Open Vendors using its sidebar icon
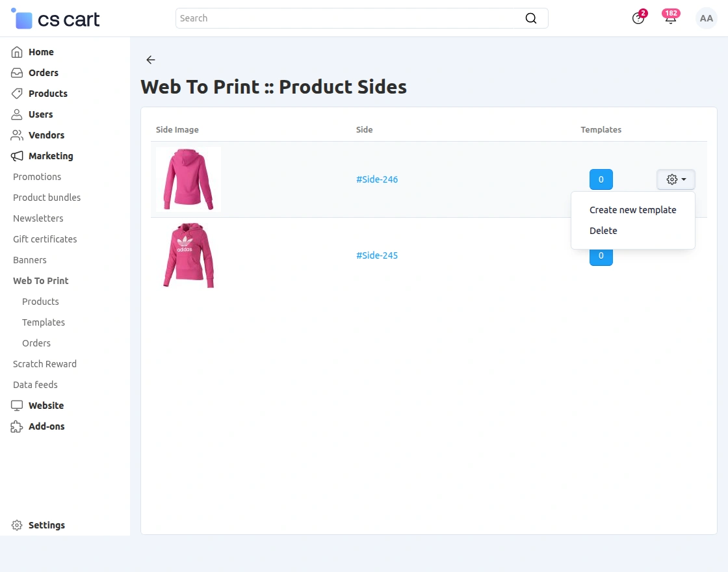Viewport: 728px width, 572px height. coord(17,135)
